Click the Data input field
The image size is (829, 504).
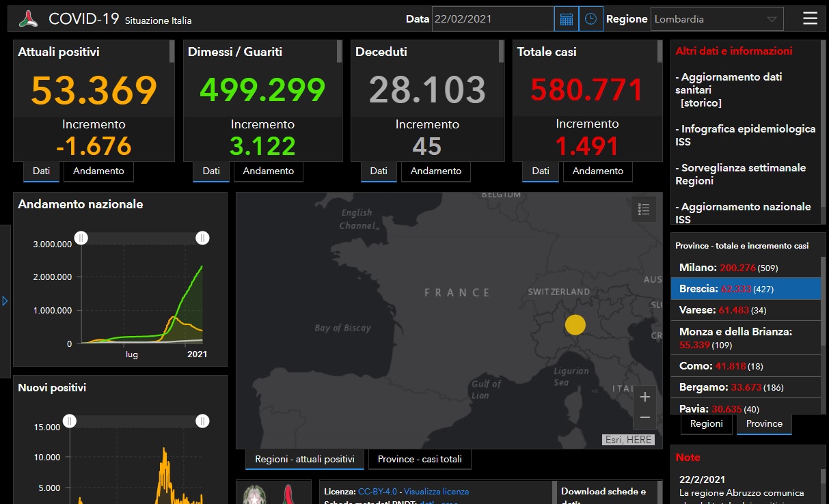[x=492, y=19]
